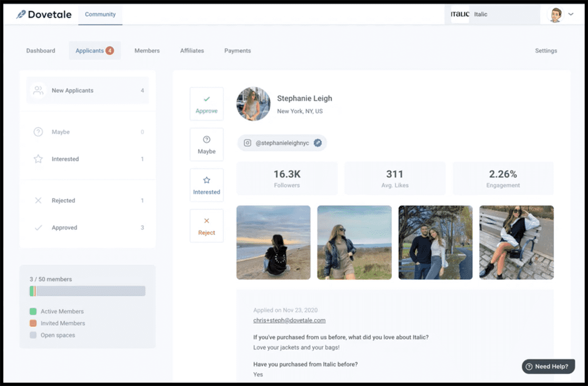Switch to the Payments tab

click(x=237, y=51)
